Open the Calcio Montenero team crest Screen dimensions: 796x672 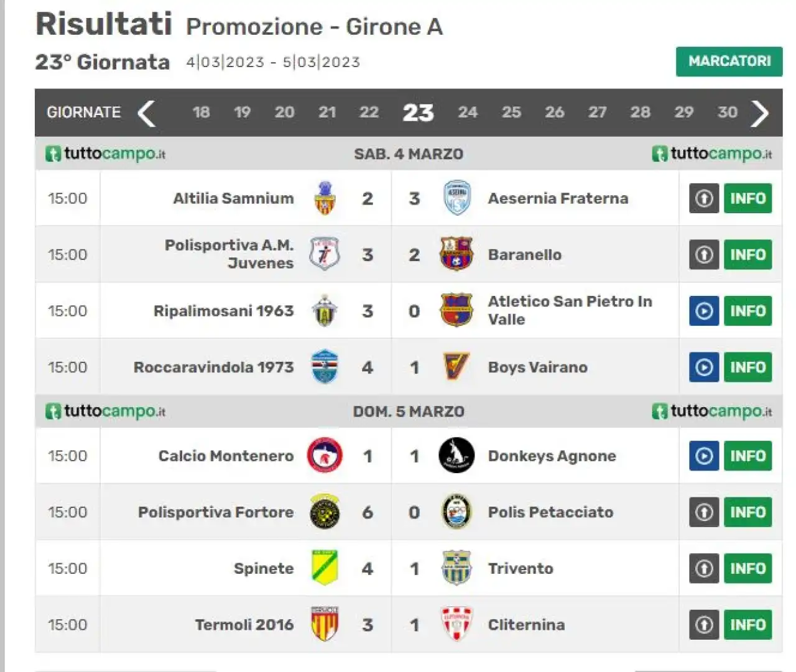pyautogui.click(x=325, y=456)
